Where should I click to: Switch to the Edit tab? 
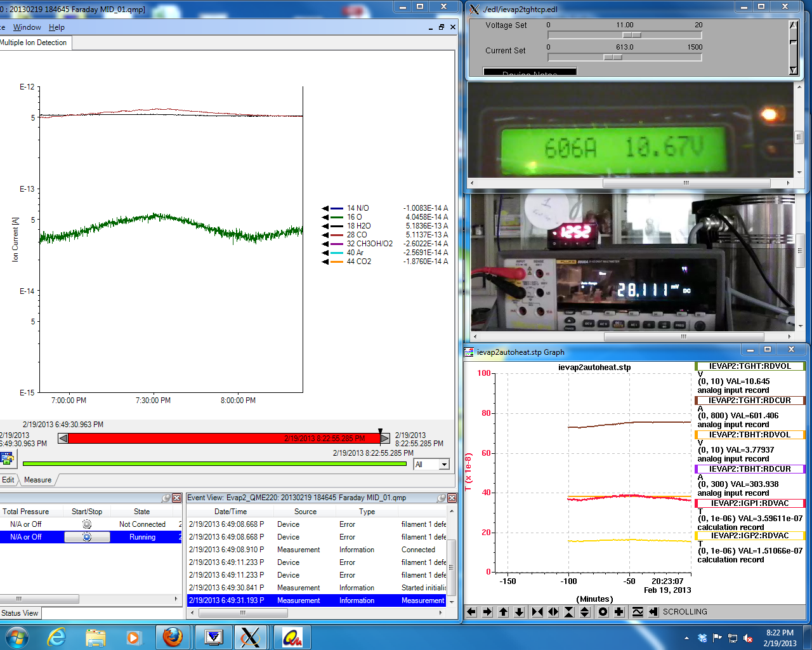click(8, 480)
